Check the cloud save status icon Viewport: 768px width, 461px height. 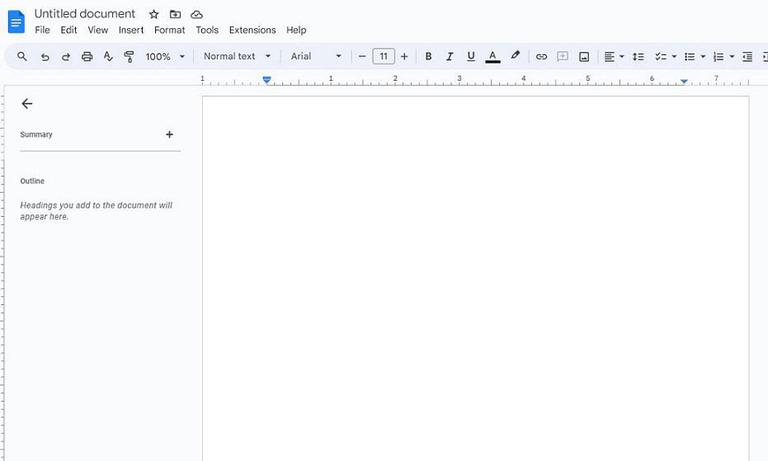click(x=196, y=14)
